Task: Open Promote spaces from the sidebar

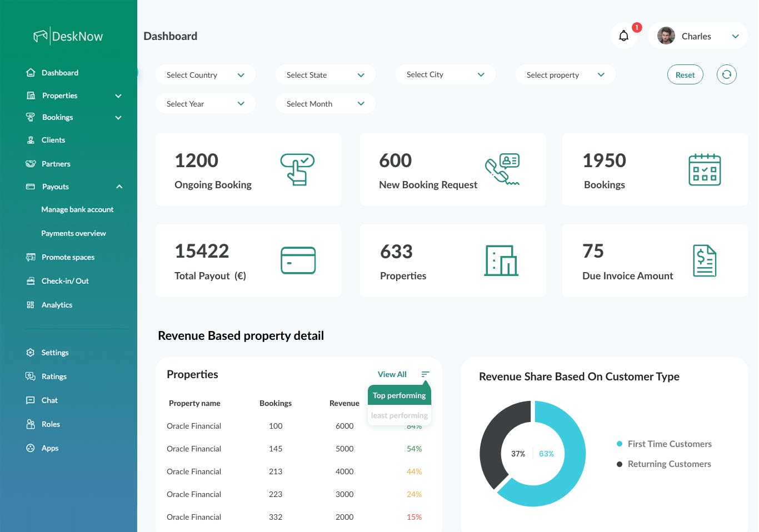Action: click(x=67, y=257)
